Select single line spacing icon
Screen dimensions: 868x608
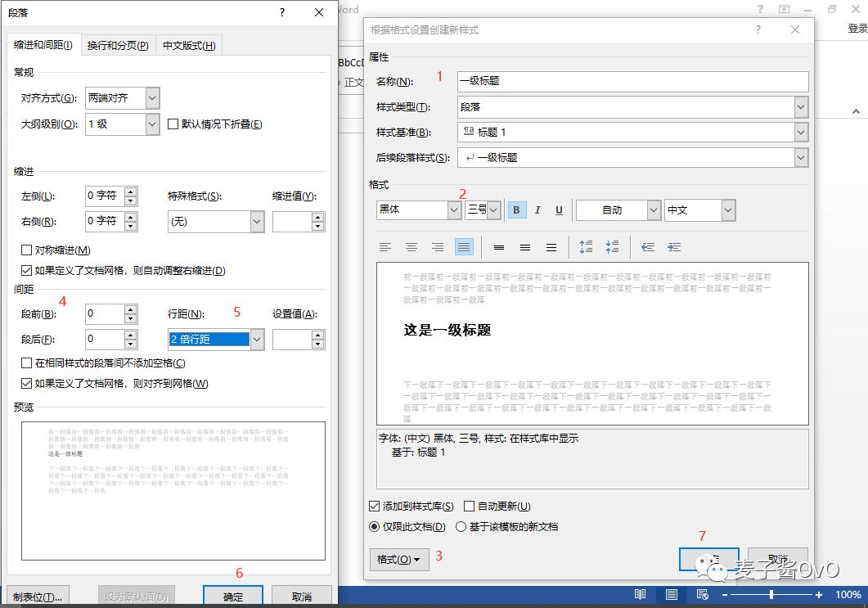497,246
